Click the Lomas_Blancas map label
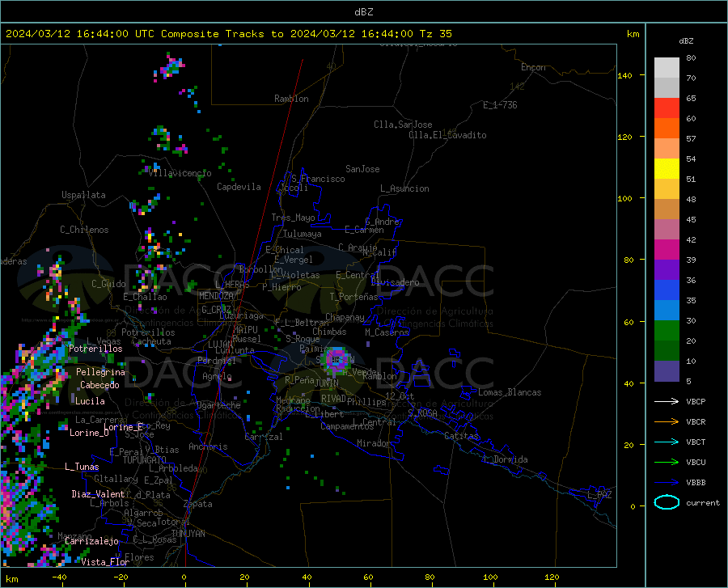 tap(510, 392)
